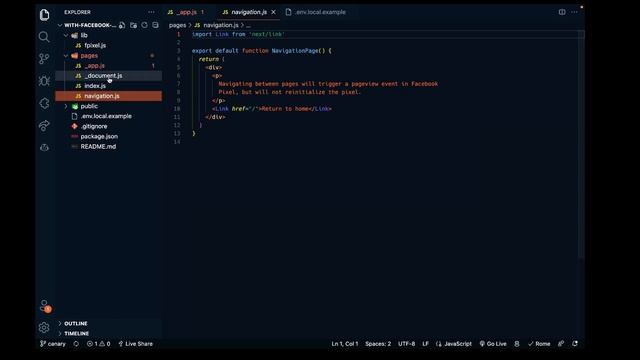Image resolution: width=640 pixels, height=360 pixels.
Task: Click the Rome status indicator
Action: coord(539,344)
